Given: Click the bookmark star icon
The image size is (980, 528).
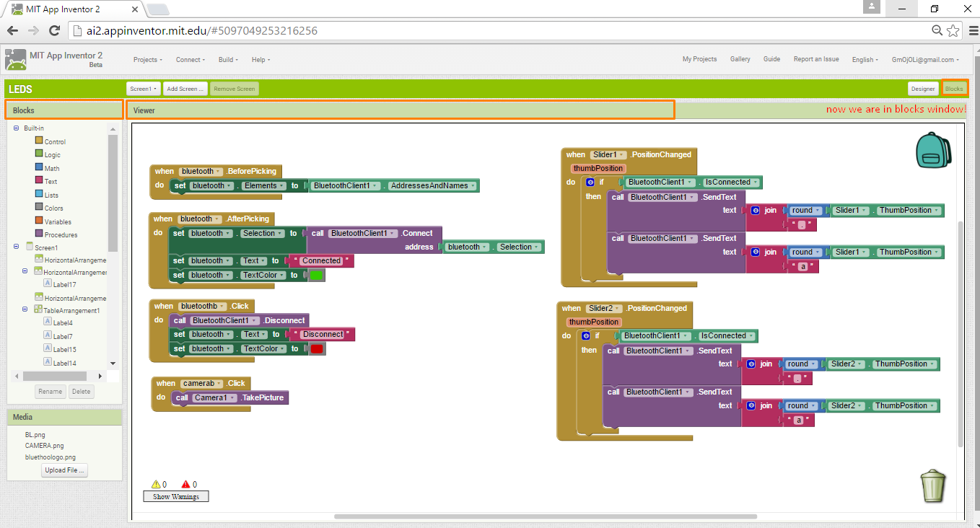Looking at the screenshot, I should coord(953,30).
